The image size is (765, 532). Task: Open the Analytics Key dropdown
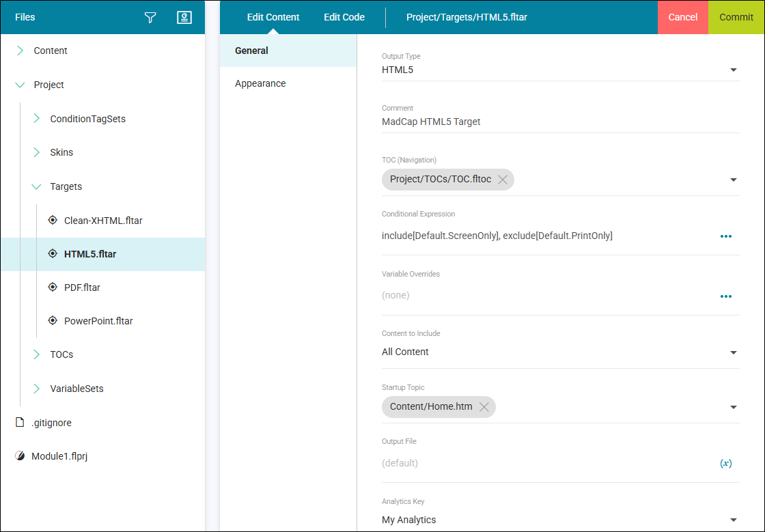point(734,520)
